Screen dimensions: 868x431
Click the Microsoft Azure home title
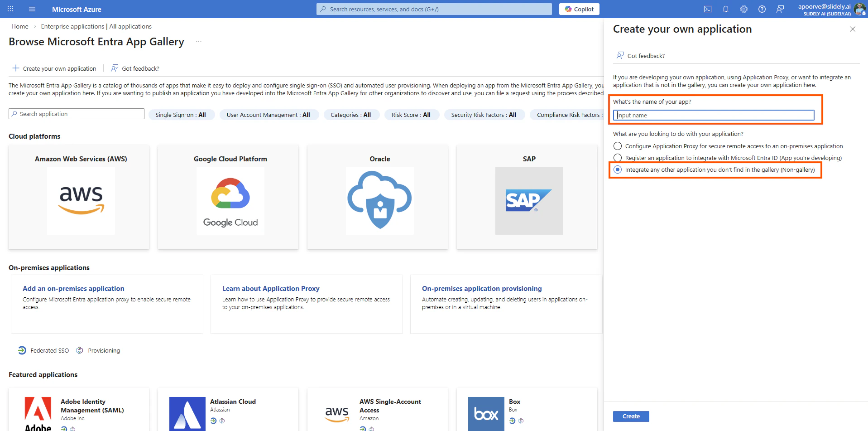click(x=77, y=9)
